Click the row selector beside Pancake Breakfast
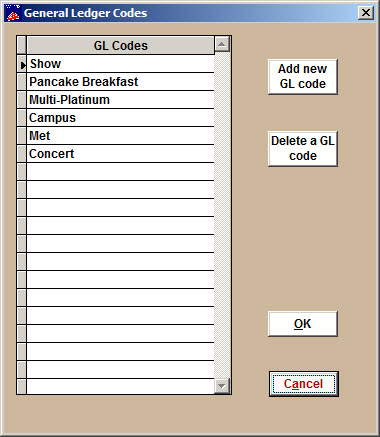The image size is (380, 437). coord(22,82)
